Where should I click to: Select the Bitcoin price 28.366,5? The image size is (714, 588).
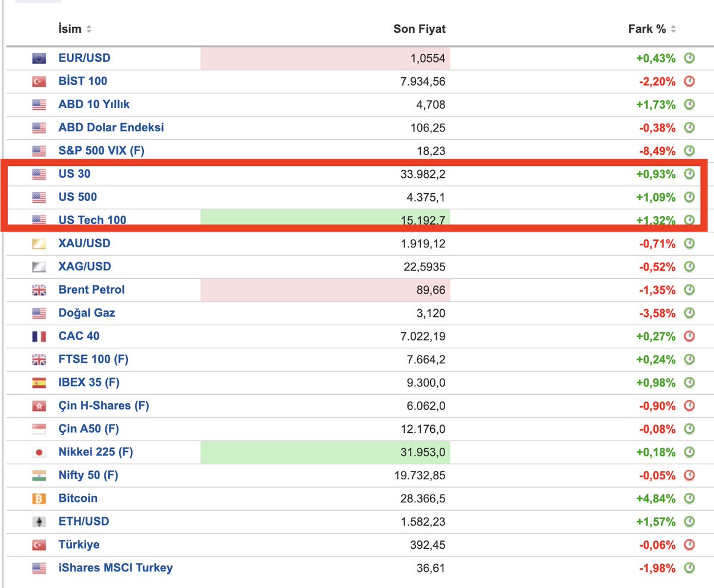(x=423, y=499)
